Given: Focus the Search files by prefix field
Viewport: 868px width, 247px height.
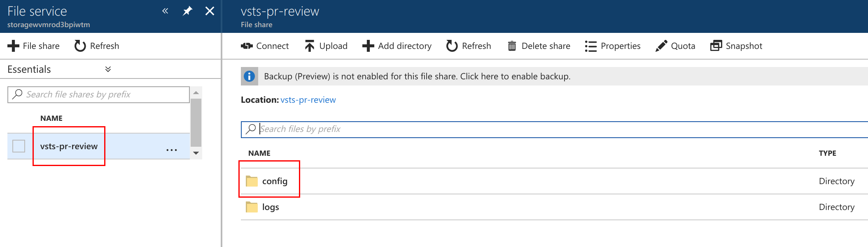Looking at the screenshot, I should pyautogui.click(x=554, y=129).
